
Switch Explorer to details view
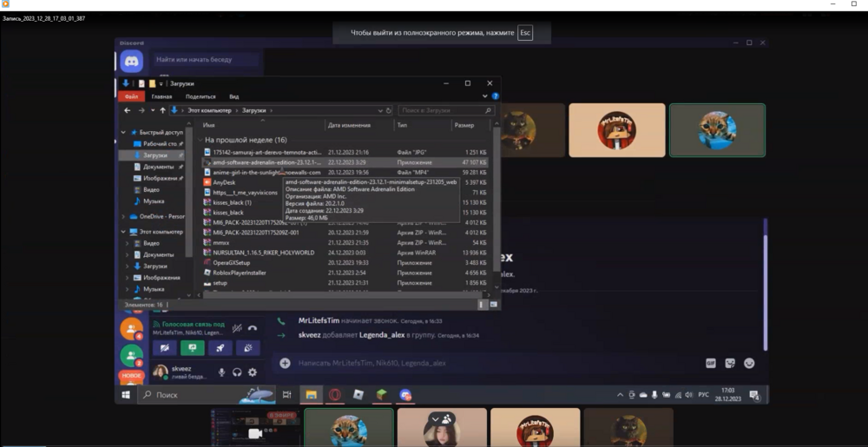(x=482, y=305)
